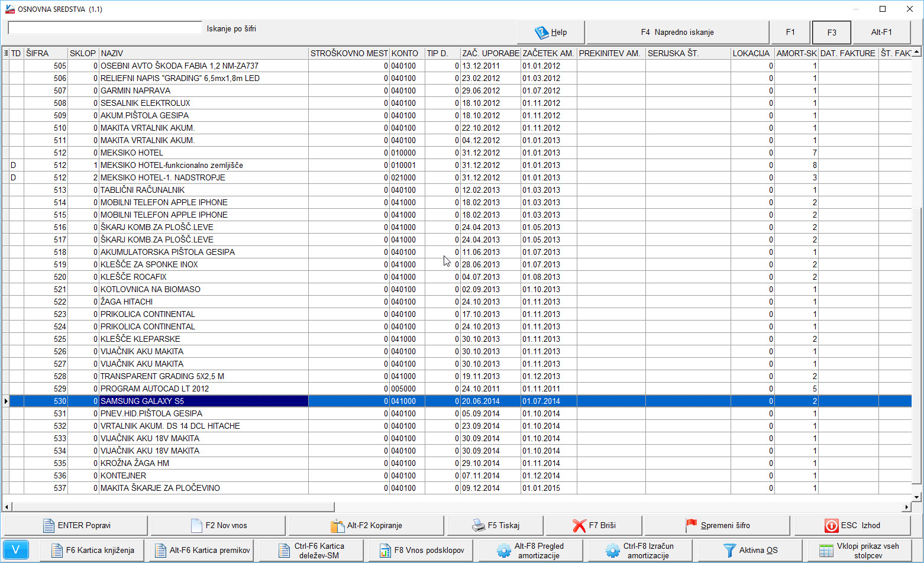Click the SERIJSKA ŠT. column header
This screenshot has height=563, width=924.
pos(688,53)
